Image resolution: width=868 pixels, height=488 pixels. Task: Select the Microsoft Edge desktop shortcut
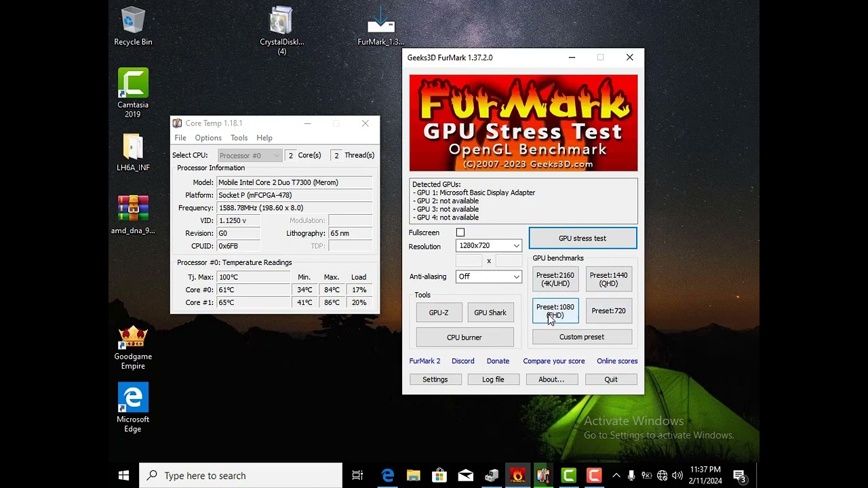pos(133,408)
